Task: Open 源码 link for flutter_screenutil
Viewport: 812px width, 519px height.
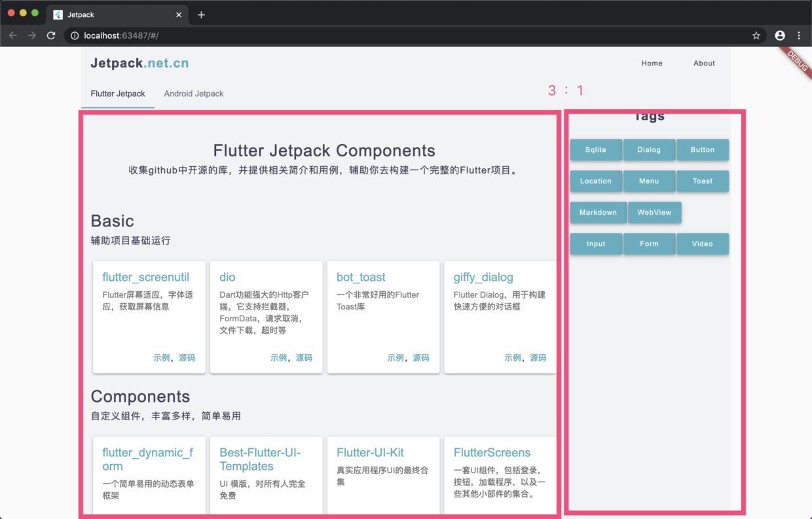Action: [x=187, y=358]
